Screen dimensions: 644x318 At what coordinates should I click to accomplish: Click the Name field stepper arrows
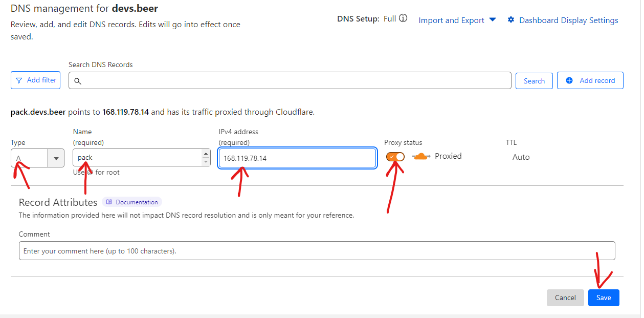click(x=206, y=158)
